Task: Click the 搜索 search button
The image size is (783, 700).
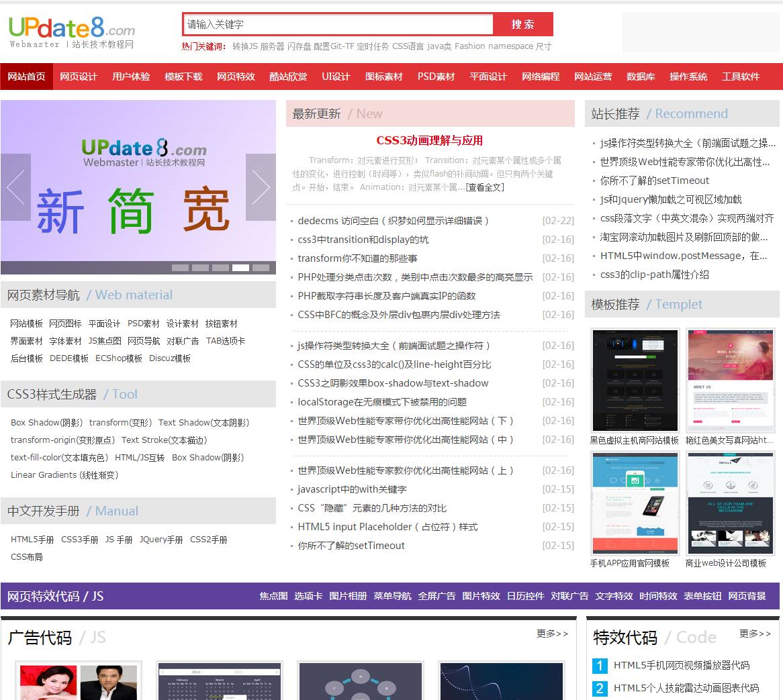Action: (x=522, y=24)
